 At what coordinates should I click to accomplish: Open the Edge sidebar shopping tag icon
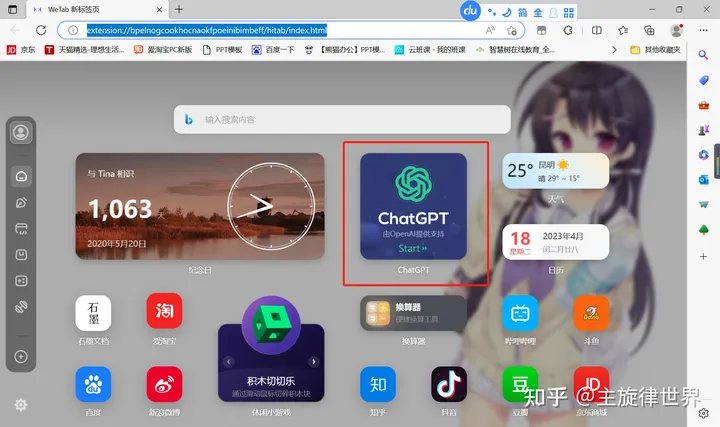coord(703,80)
